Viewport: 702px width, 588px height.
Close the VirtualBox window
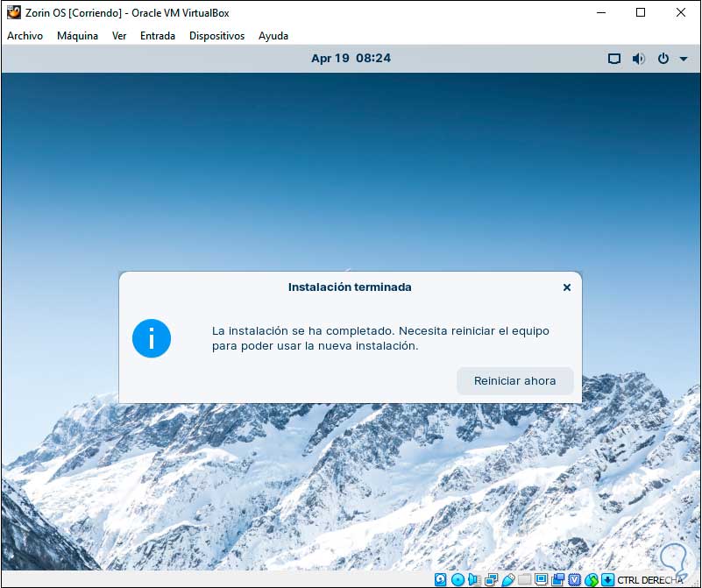coord(680,12)
